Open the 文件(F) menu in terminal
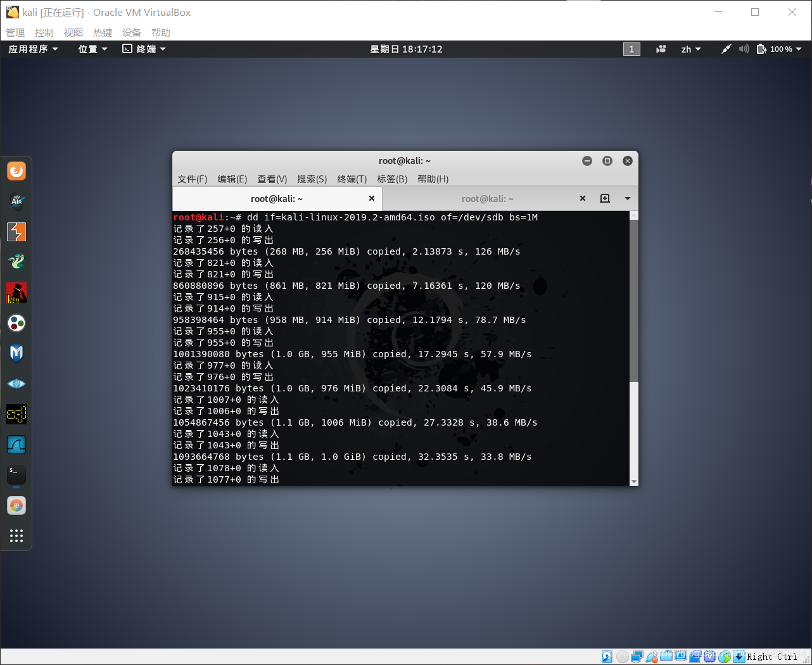 193,179
